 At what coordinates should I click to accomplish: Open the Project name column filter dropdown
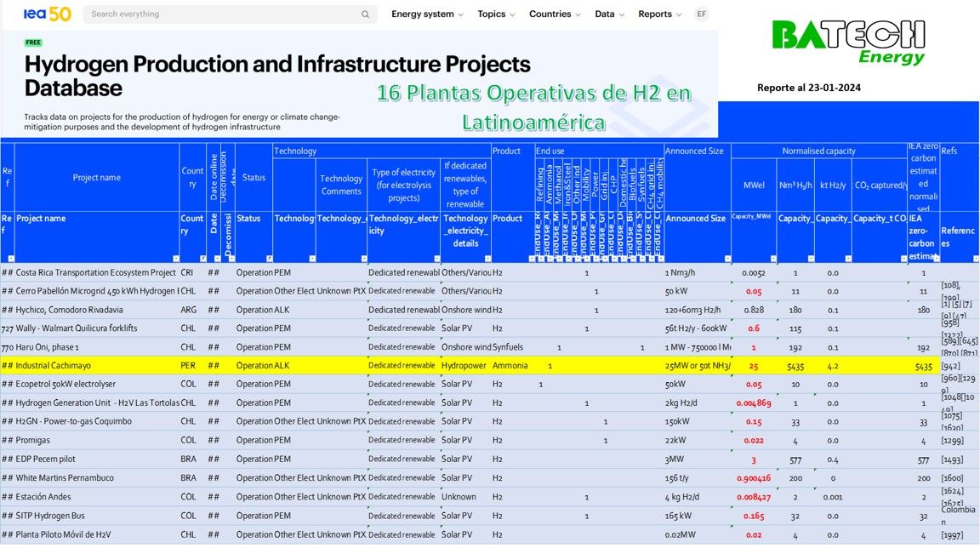(175, 258)
